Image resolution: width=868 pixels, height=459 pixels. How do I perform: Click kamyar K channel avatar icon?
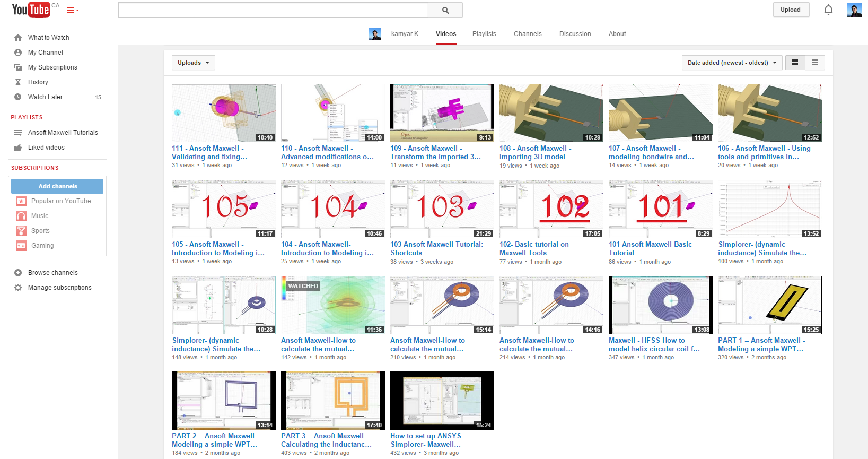point(375,34)
